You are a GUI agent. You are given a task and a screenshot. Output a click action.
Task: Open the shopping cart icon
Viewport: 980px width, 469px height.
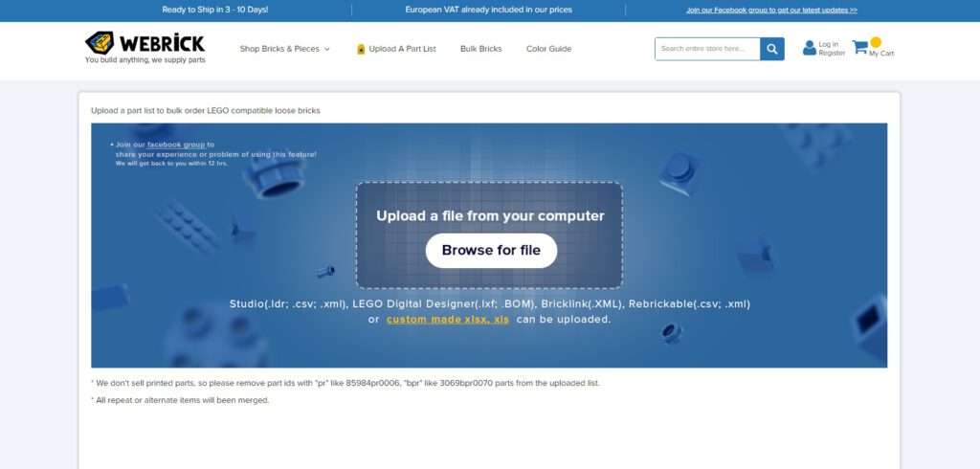860,47
